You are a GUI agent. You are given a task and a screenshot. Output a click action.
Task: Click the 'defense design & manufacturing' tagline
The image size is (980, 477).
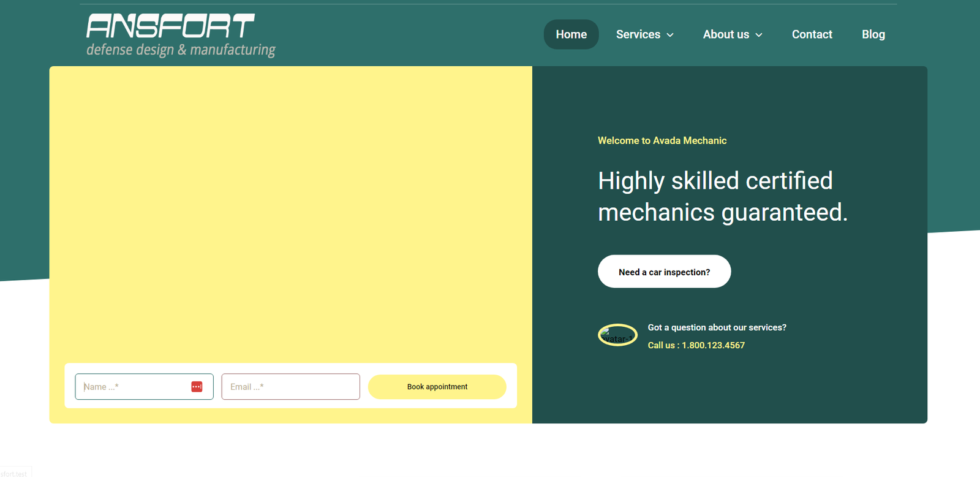181,50
